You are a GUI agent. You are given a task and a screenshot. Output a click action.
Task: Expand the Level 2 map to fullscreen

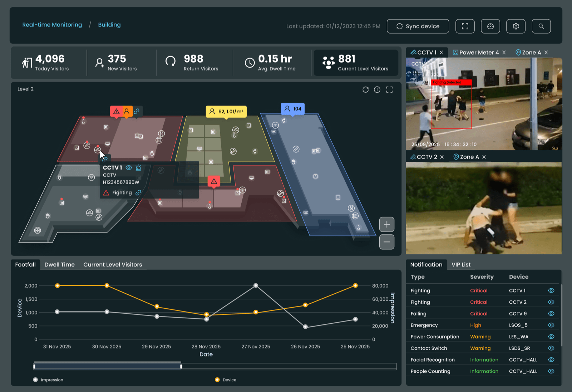[x=389, y=89]
